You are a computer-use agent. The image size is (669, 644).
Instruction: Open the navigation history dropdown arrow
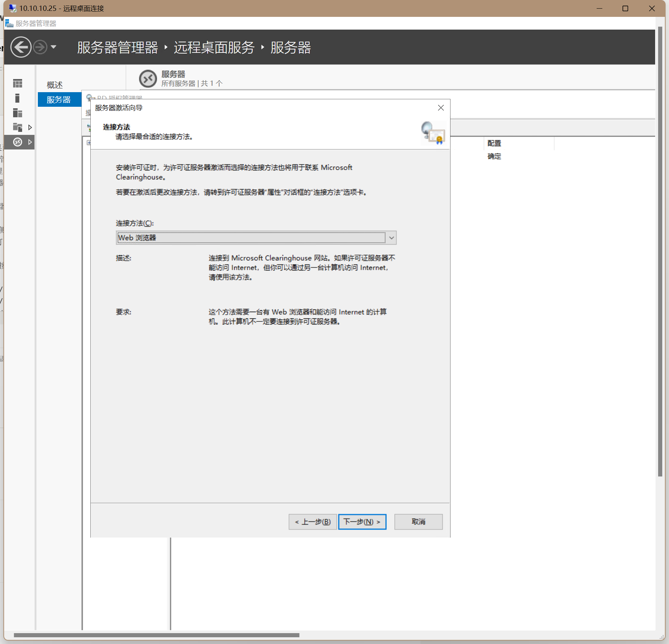pos(54,47)
